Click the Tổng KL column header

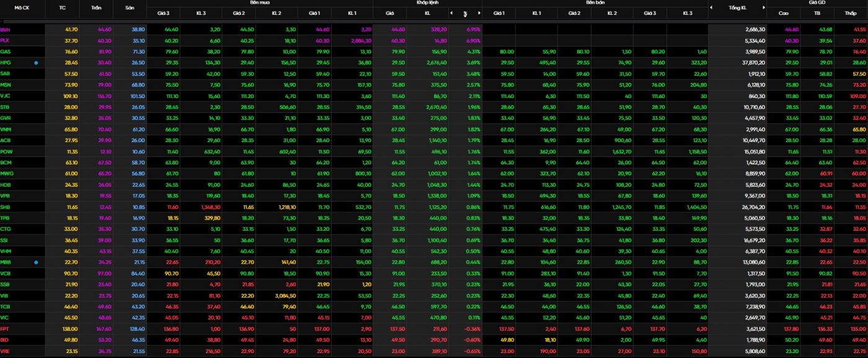tap(738, 7)
